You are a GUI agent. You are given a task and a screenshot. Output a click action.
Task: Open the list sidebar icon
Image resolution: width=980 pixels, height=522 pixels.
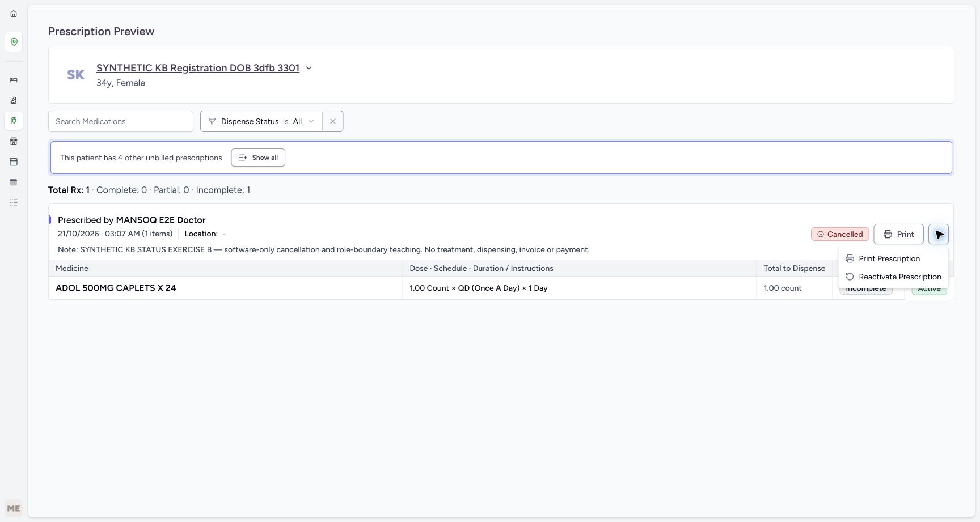14,202
